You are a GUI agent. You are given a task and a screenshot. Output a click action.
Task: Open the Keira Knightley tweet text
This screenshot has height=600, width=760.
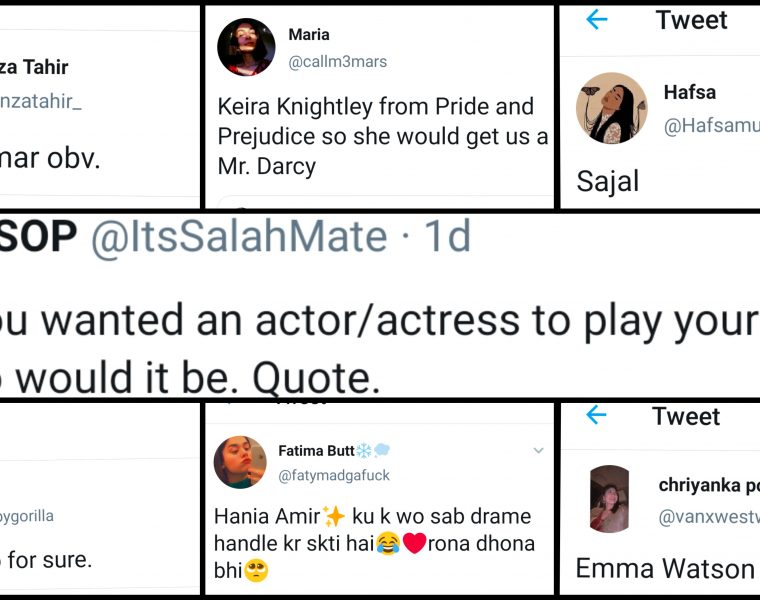click(382, 136)
